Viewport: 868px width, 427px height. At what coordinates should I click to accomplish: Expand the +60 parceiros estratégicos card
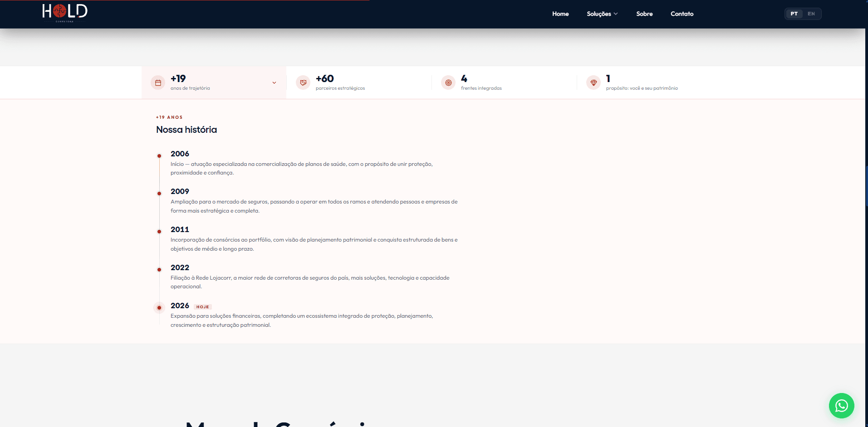click(359, 82)
